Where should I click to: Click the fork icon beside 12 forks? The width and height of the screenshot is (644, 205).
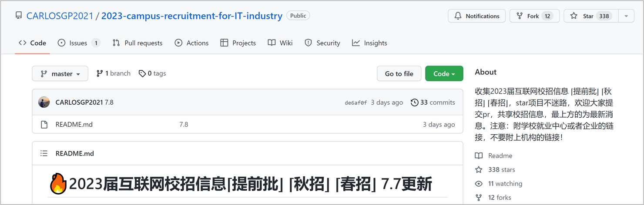point(479,198)
